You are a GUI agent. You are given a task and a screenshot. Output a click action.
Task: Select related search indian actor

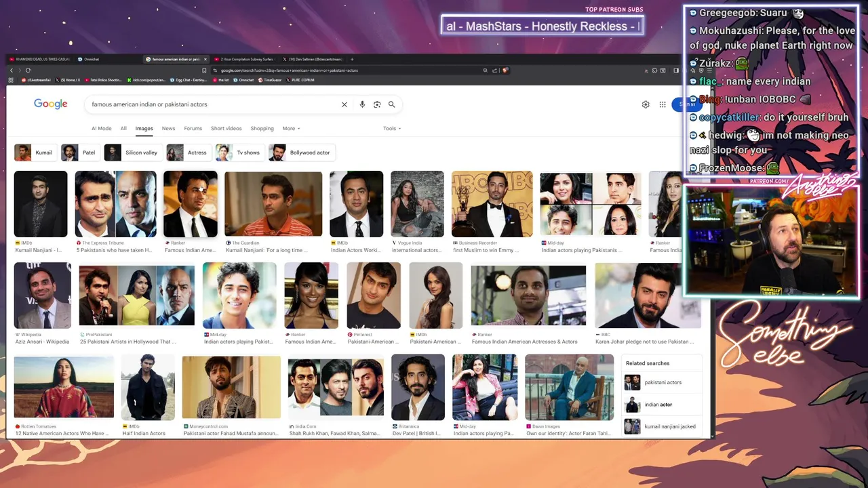click(661, 405)
